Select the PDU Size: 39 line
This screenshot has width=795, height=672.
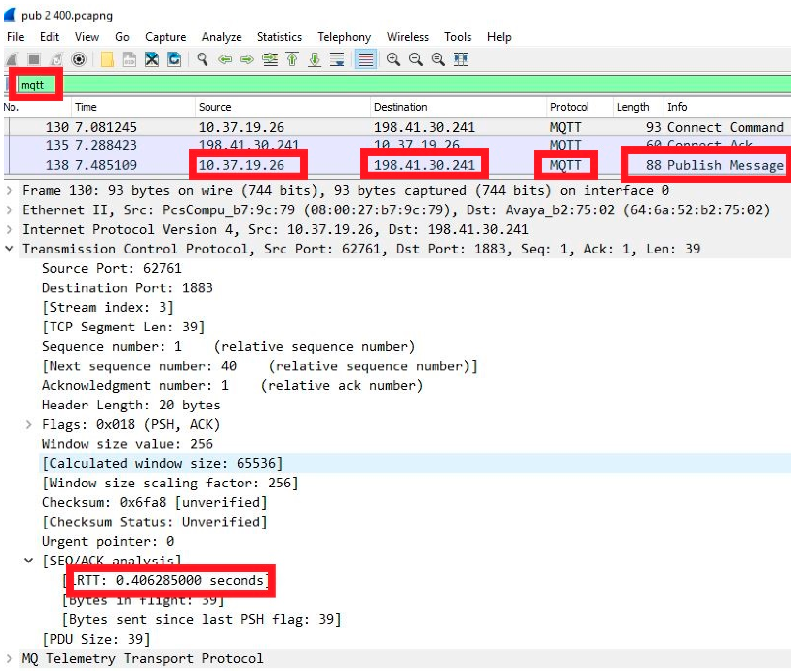(96, 639)
